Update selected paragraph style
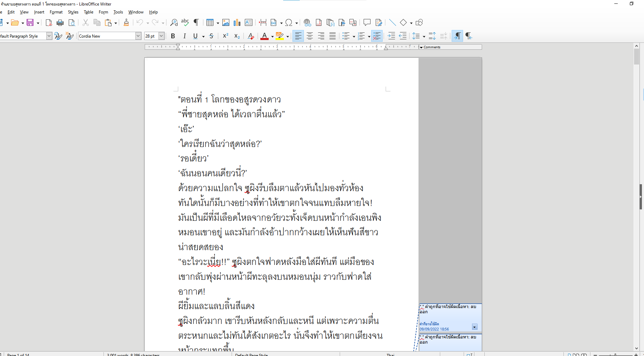 (58, 36)
